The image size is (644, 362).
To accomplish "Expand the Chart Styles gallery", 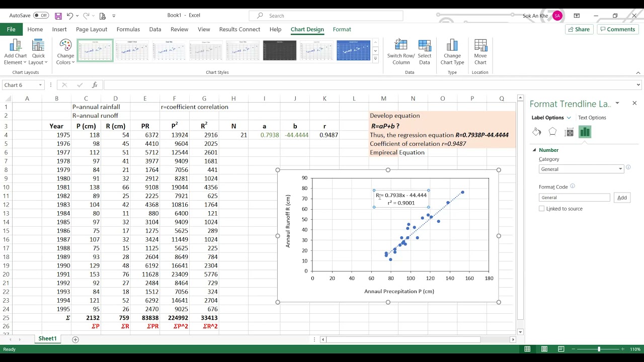I will 375,59.
